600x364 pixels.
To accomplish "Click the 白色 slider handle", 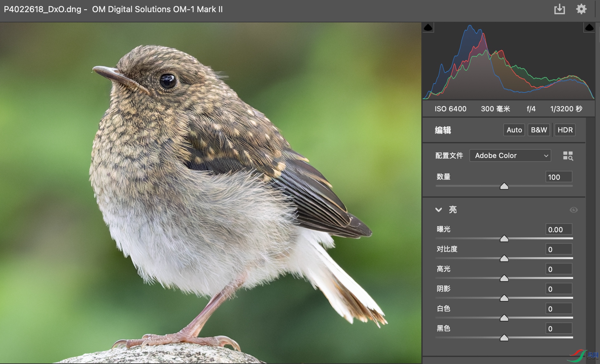I will (504, 318).
